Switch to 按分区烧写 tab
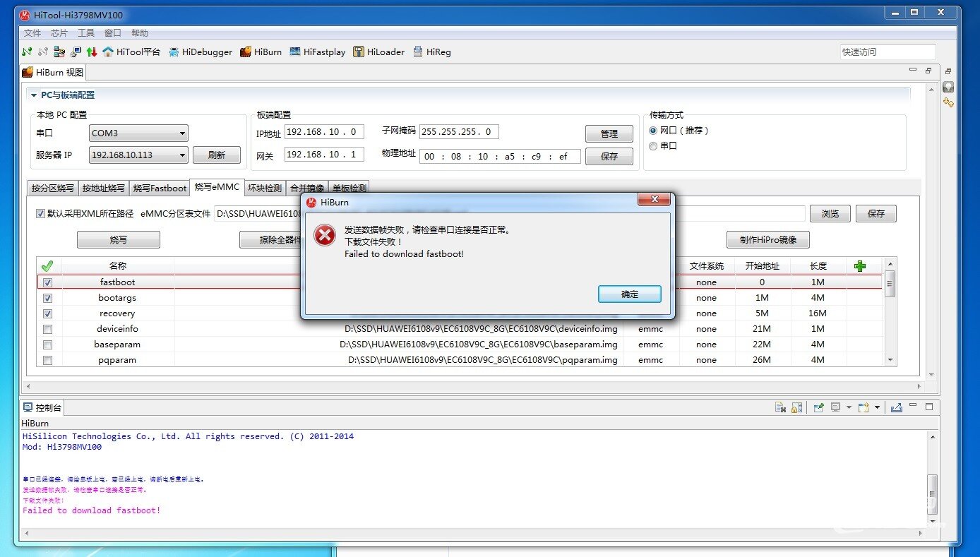This screenshot has height=557, width=980. (x=53, y=188)
